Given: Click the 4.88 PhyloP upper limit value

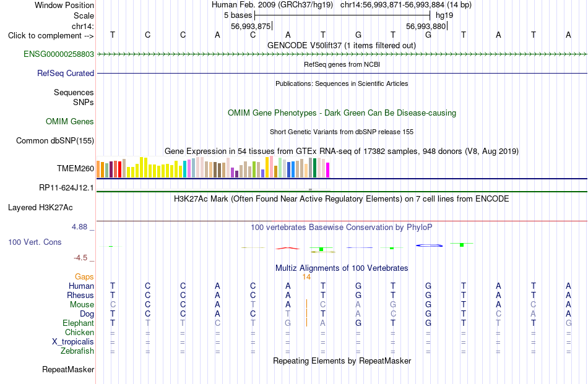Looking at the screenshot, I should (x=79, y=227).
